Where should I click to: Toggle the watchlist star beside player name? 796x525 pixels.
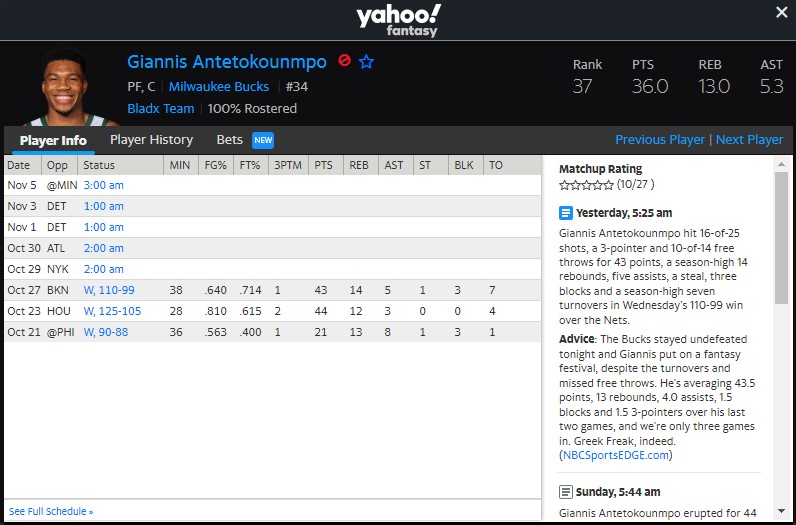point(366,61)
